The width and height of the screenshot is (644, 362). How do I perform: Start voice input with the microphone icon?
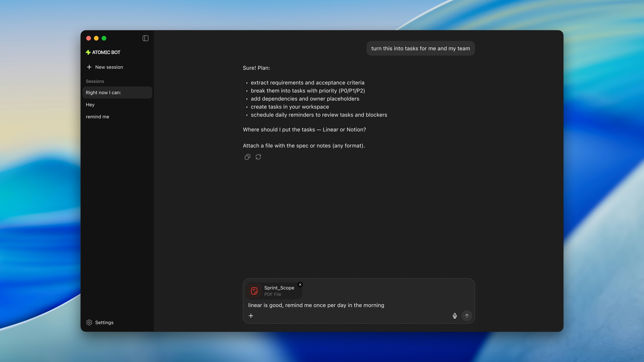pos(455,316)
